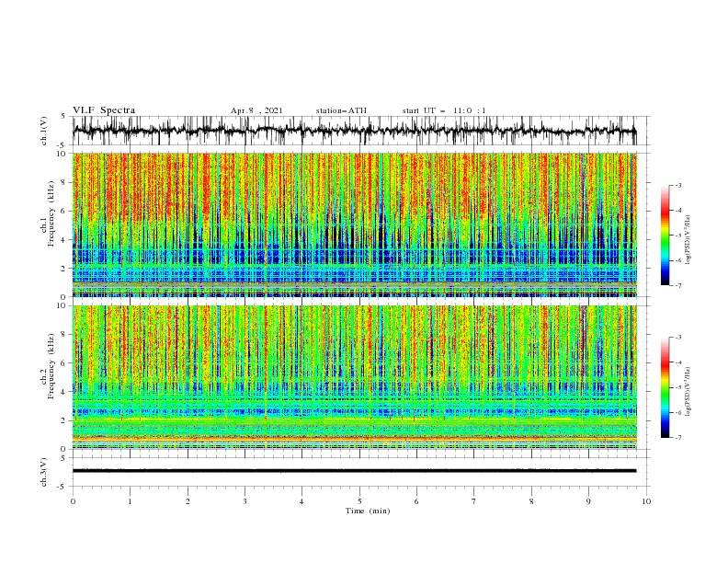The height and width of the screenshot is (563, 728).
Task: Click time-axis tick label "7"
Action: (474, 501)
